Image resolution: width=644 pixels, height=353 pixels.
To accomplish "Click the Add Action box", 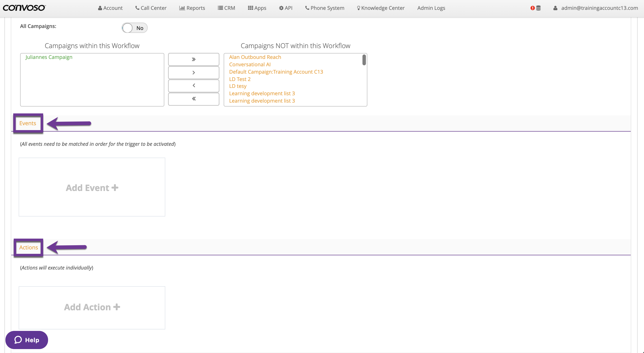I will tap(92, 307).
